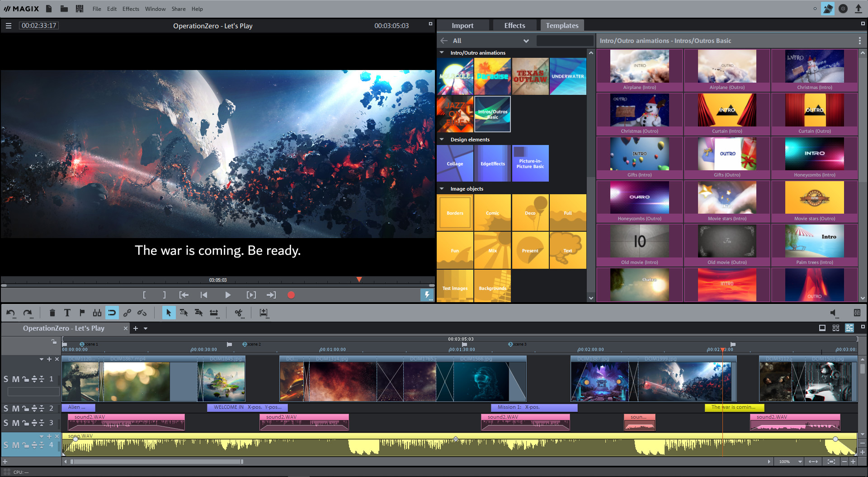Collapse the Image objects section
This screenshot has height=477, width=868.
pyautogui.click(x=442, y=188)
